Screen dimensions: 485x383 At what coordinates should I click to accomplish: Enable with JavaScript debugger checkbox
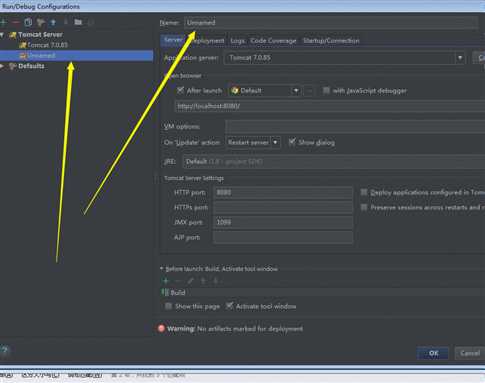coord(326,90)
